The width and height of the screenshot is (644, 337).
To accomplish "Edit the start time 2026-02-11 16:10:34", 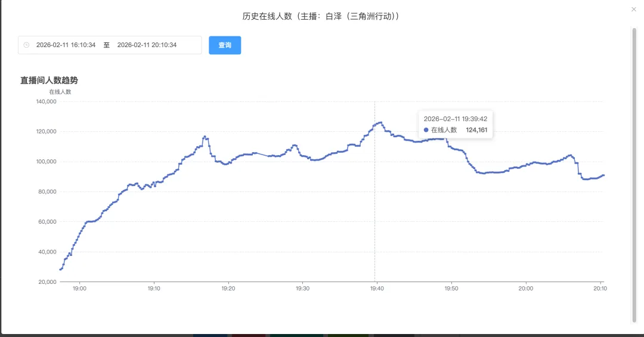I will point(66,45).
